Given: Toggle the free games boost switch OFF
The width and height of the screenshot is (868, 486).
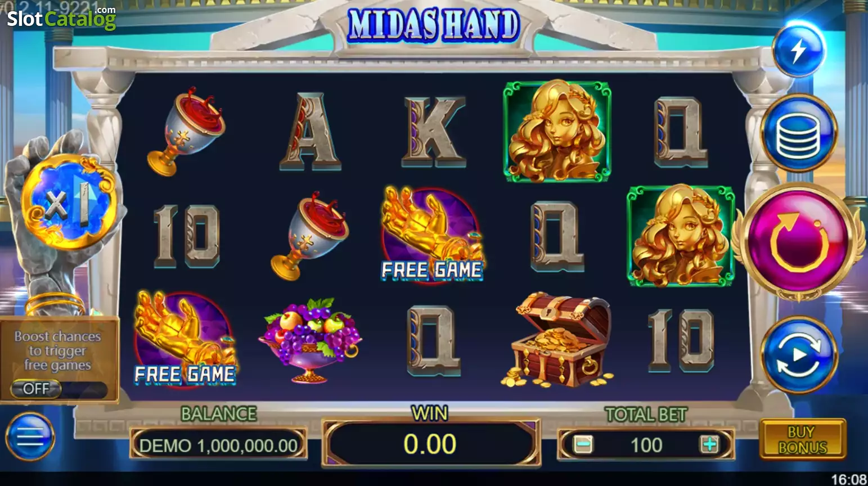Looking at the screenshot, I should tap(59, 389).
